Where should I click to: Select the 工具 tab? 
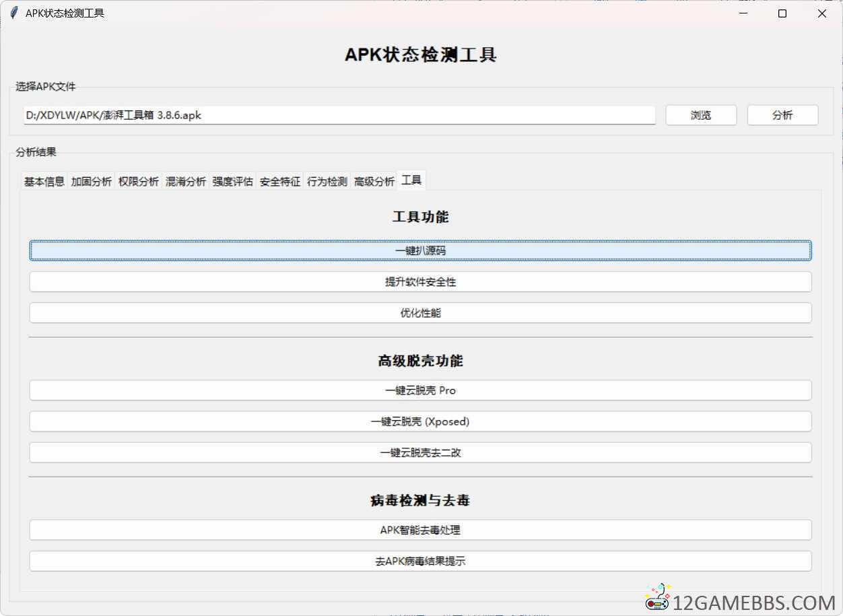pos(411,180)
